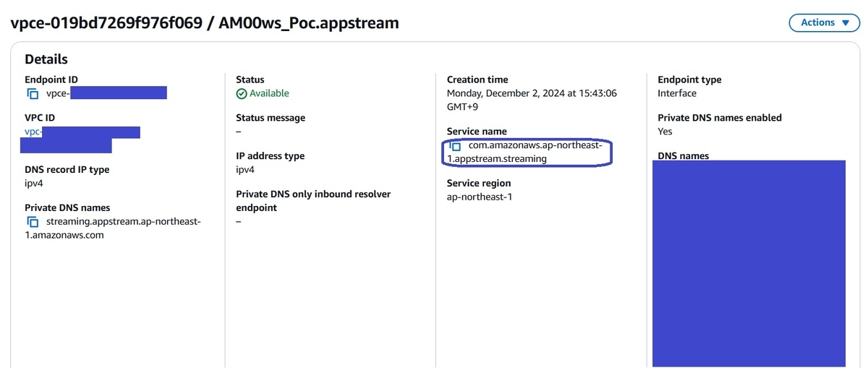Image resolution: width=868 pixels, height=368 pixels.
Task: Open the Actions dropdown menu
Action: 824,22
